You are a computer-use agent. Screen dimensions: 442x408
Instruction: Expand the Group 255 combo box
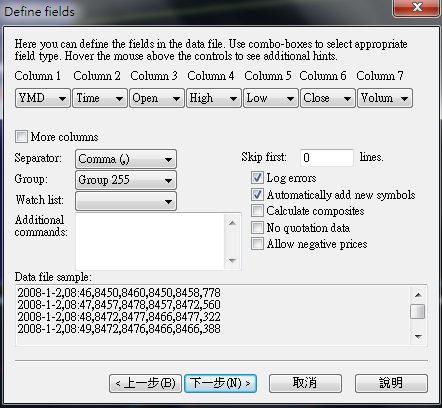click(x=126, y=180)
